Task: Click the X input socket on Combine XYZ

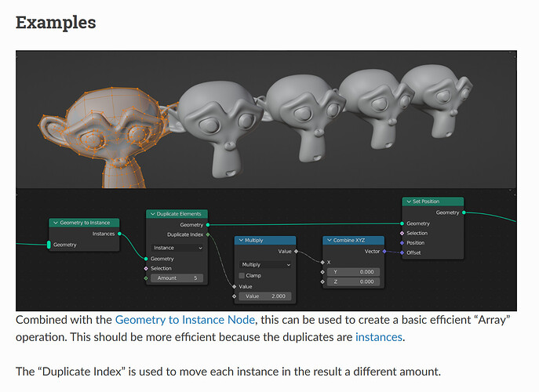Action: [x=322, y=262]
